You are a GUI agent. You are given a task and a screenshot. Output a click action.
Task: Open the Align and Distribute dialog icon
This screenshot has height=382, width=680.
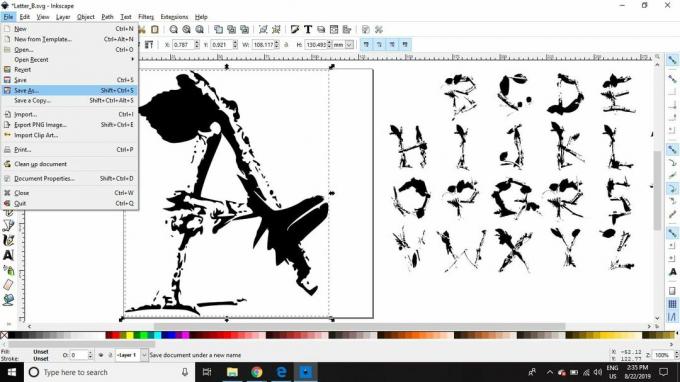(x=347, y=29)
